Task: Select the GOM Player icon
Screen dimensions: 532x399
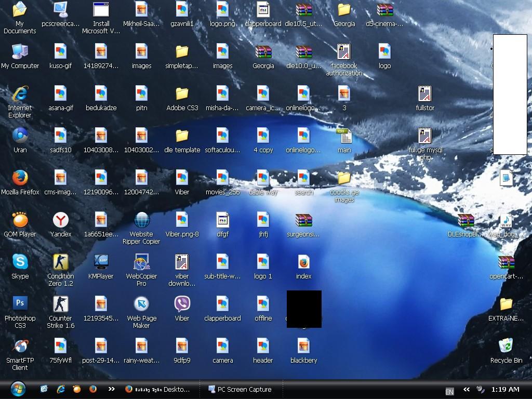Action: tap(20, 220)
